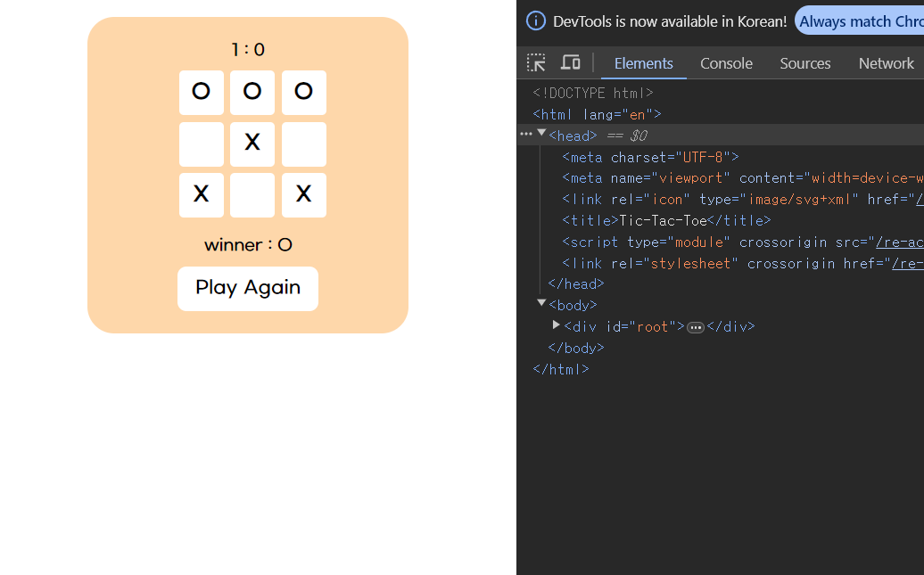This screenshot has width=924, height=575.
Task: Click the DevTools info icon
Action: pyautogui.click(x=536, y=21)
